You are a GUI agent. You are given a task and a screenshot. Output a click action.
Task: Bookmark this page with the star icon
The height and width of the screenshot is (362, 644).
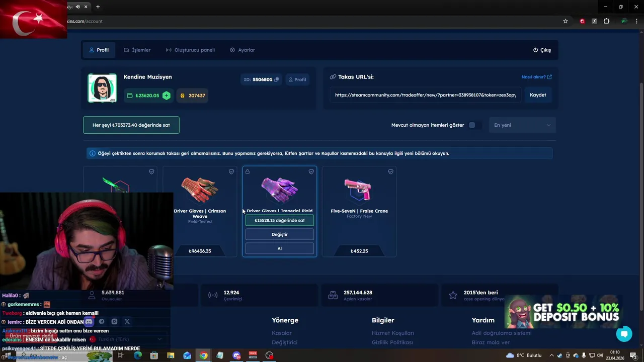[566, 21]
